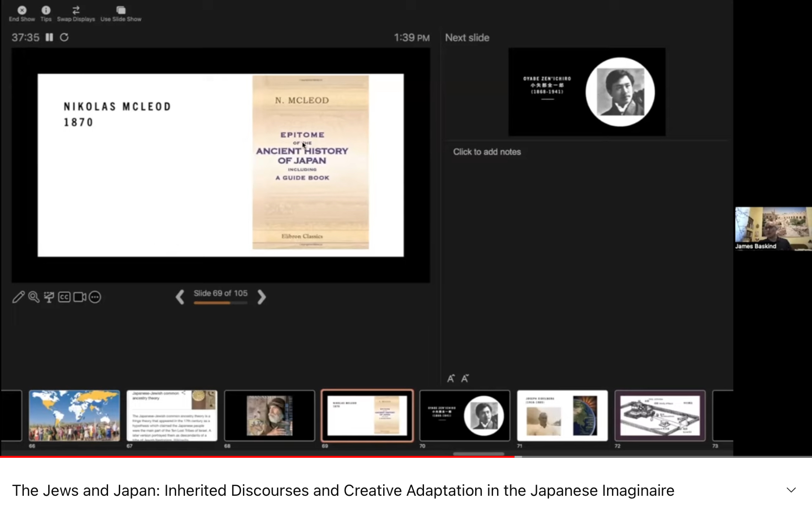Increase notes font size
This screenshot has height=506, width=812.
point(451,378)
